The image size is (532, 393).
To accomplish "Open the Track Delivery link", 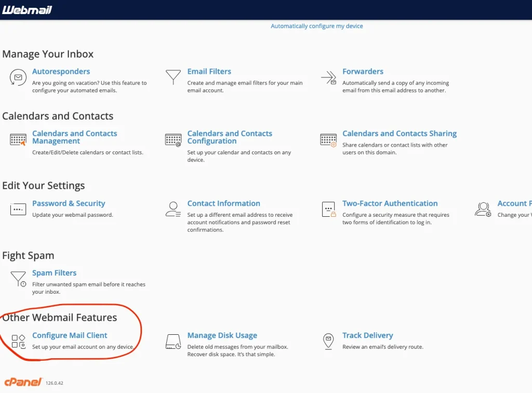I will (x=367, y=335).
